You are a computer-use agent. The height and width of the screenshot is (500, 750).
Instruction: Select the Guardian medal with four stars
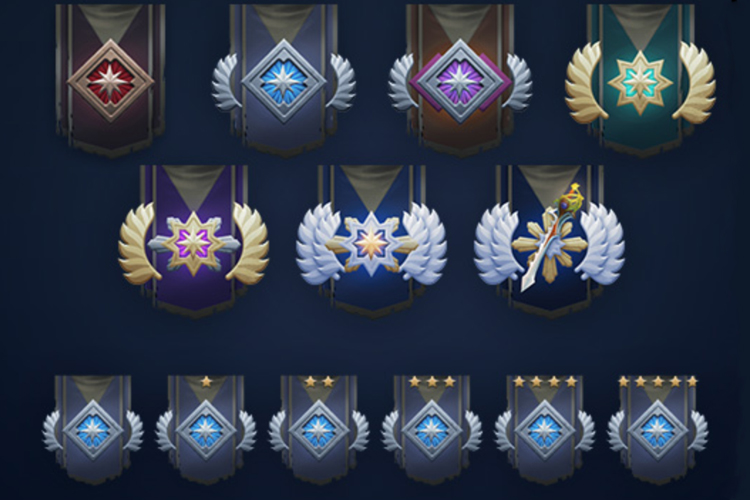544,430
